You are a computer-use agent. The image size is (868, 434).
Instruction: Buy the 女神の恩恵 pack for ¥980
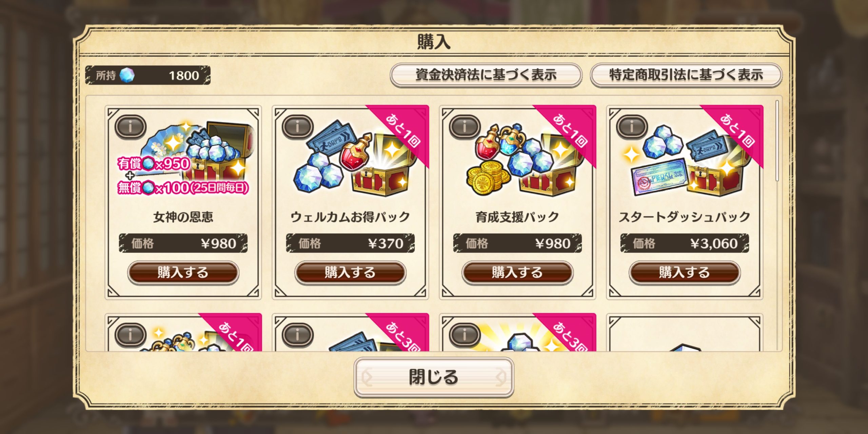[183, 273]
